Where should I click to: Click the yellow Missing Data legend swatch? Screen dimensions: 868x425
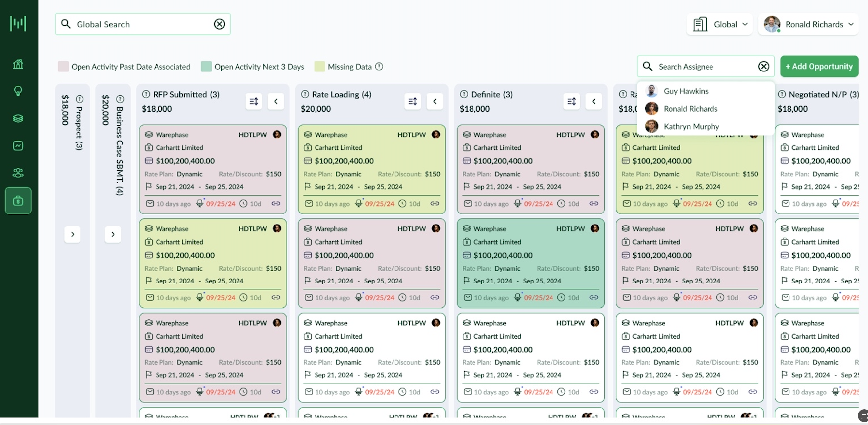pyautogui.click(x=319, y=66)
